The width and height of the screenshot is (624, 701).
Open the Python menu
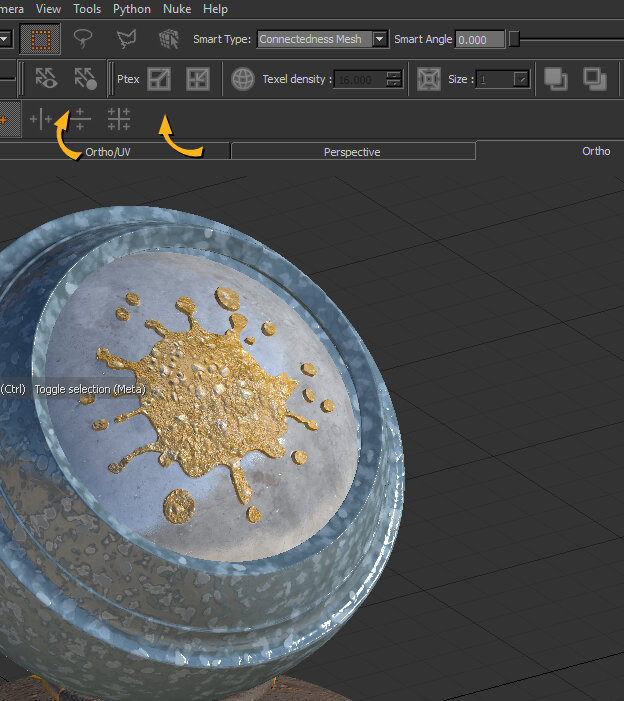click(131, 9)
